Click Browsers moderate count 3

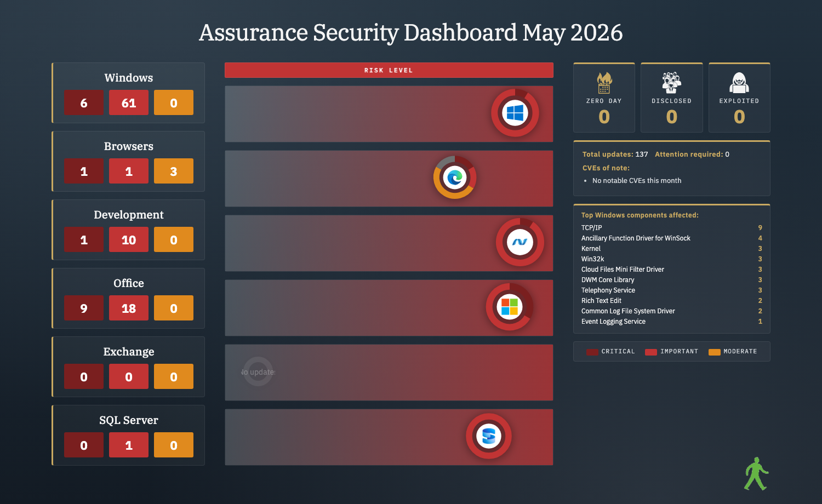pyautogui.click(x=174, y=171)
